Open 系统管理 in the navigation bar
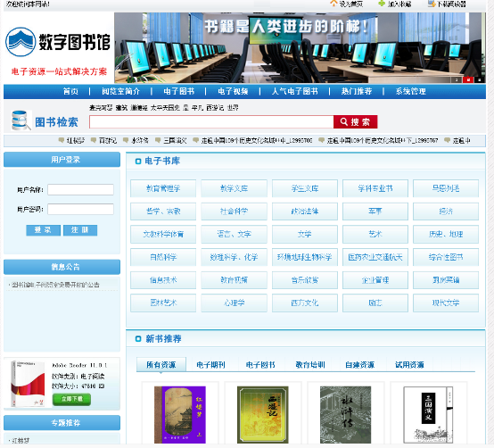Viewport: 494px width, 448px height. point(410,91)
